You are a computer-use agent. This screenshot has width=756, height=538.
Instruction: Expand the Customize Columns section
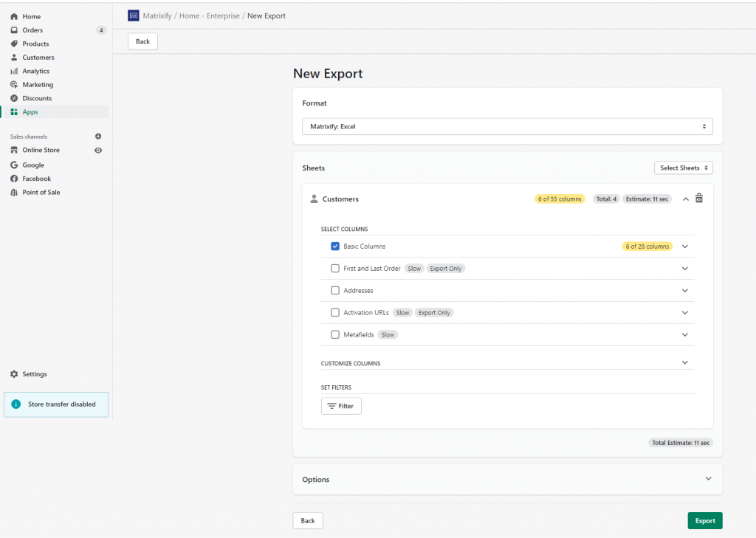click(684, 362)
